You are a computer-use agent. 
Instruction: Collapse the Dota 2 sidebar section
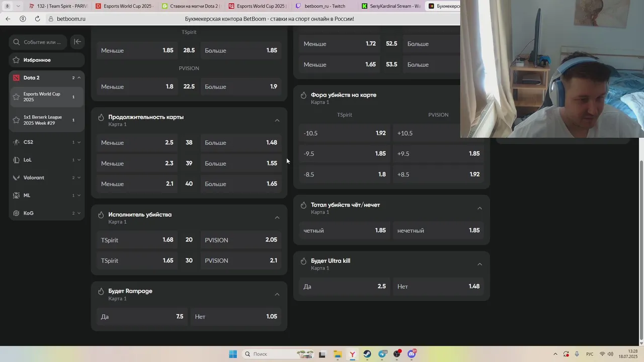tap(79, 78)
